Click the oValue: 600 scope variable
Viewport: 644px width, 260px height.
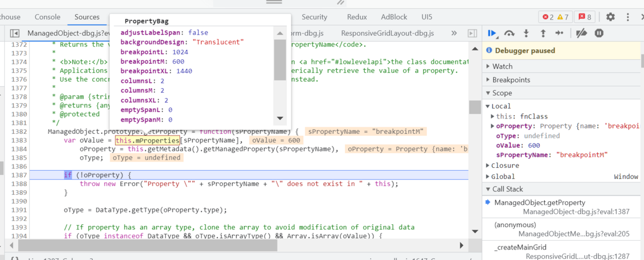tap(518, 146)
